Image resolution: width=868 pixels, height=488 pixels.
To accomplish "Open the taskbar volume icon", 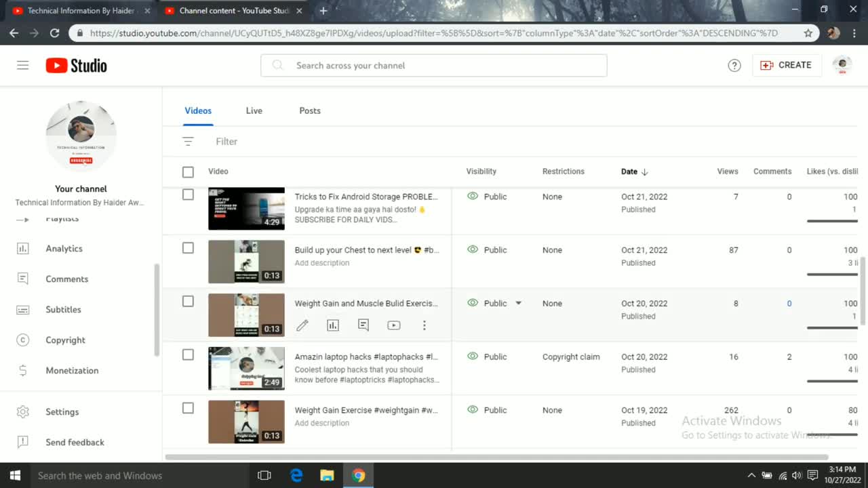I will [x=797, y=476].
